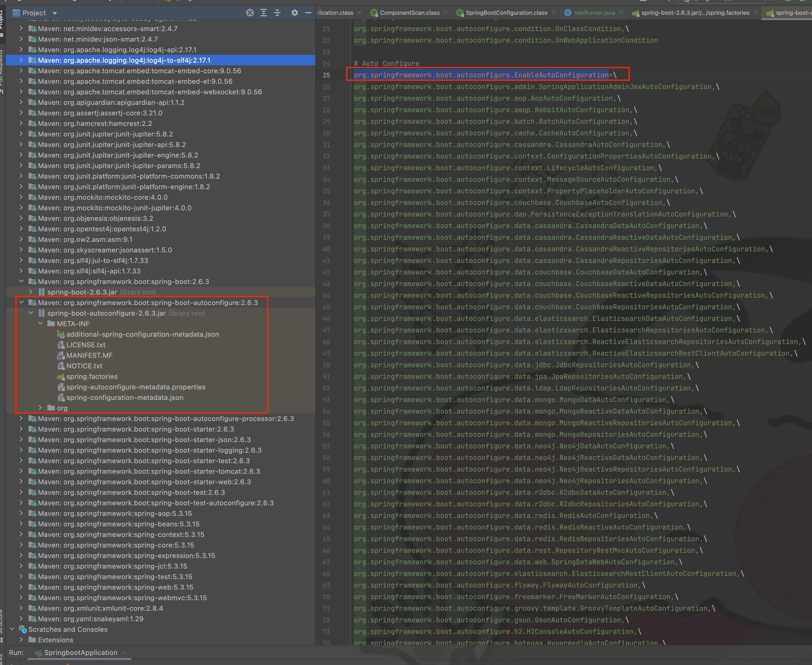Image resolution: width=812 pixels, height=665 pixels.
Task: Collapse the spring-boot-autoconfigure:2.6.3 Maven node
Action: coord(21,303)
